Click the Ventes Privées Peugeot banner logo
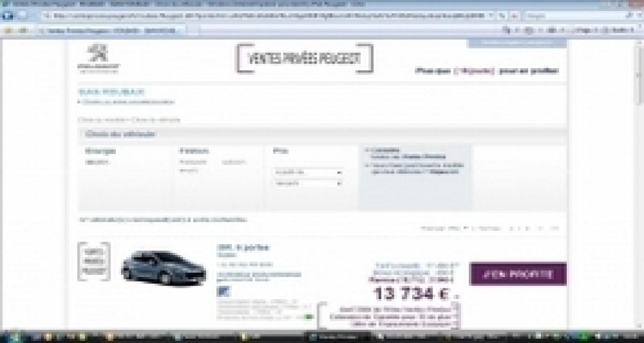The height and width of the screenshot is (343, 644). (304, 58)
